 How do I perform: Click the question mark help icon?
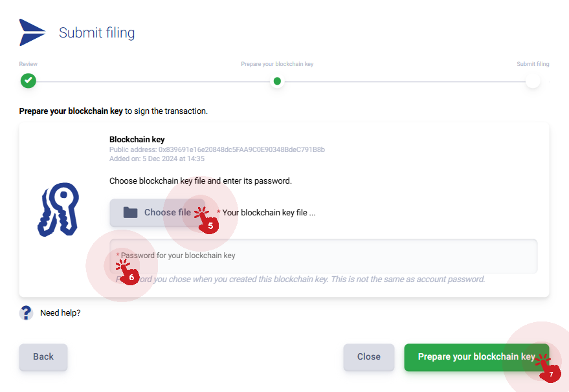26,312
